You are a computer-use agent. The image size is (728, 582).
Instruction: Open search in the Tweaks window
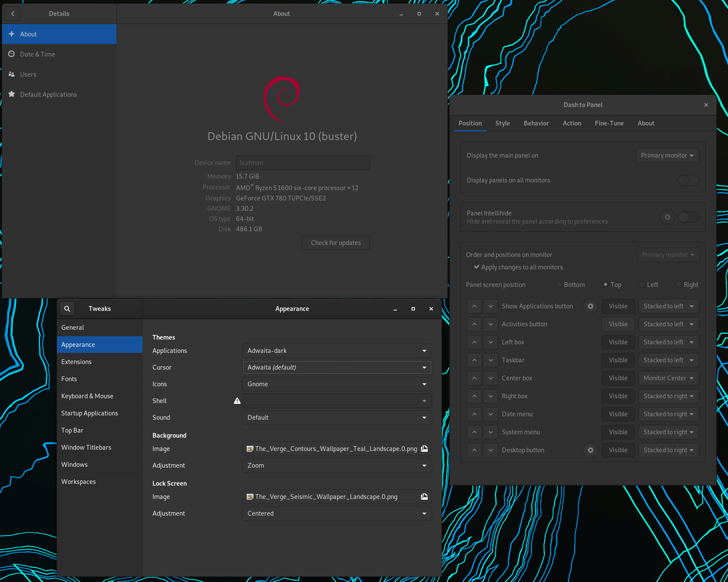[x=67, y=309]
